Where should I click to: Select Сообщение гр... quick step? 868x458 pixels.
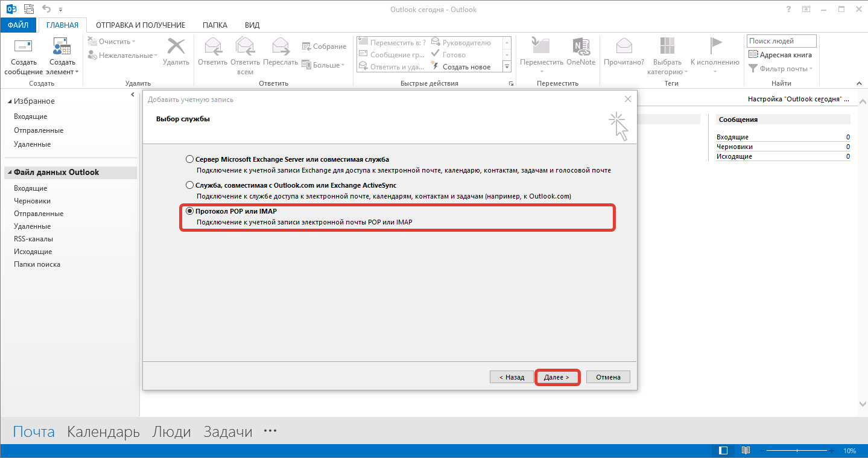tap(392, 55)
